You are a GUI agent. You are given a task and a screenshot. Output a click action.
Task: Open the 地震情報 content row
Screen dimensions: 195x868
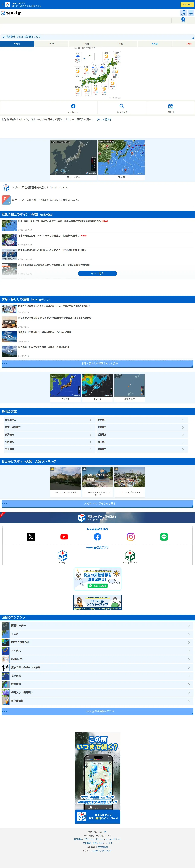(97, 684)
